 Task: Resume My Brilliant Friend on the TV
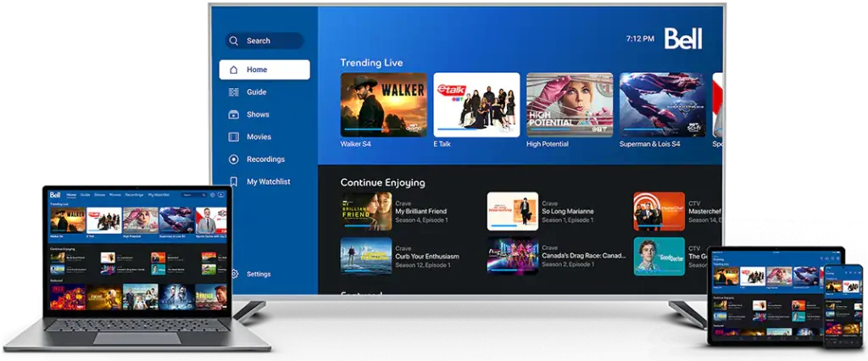click(366, 211)
